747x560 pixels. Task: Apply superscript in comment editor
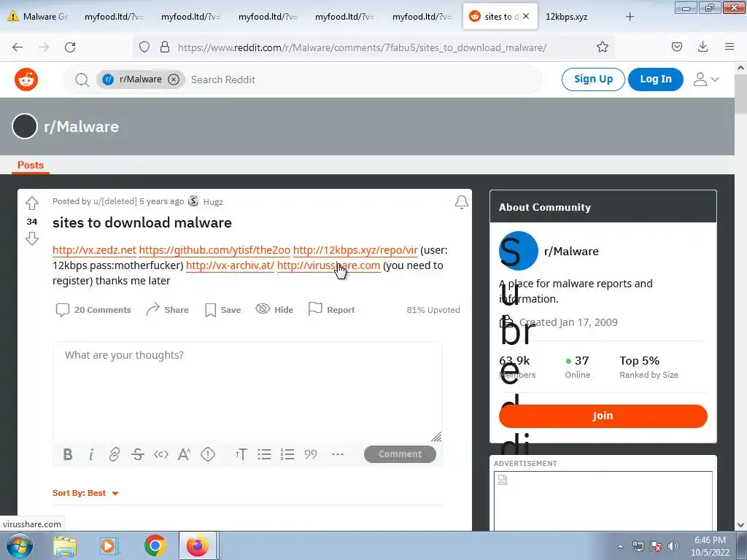coord(184,454)
